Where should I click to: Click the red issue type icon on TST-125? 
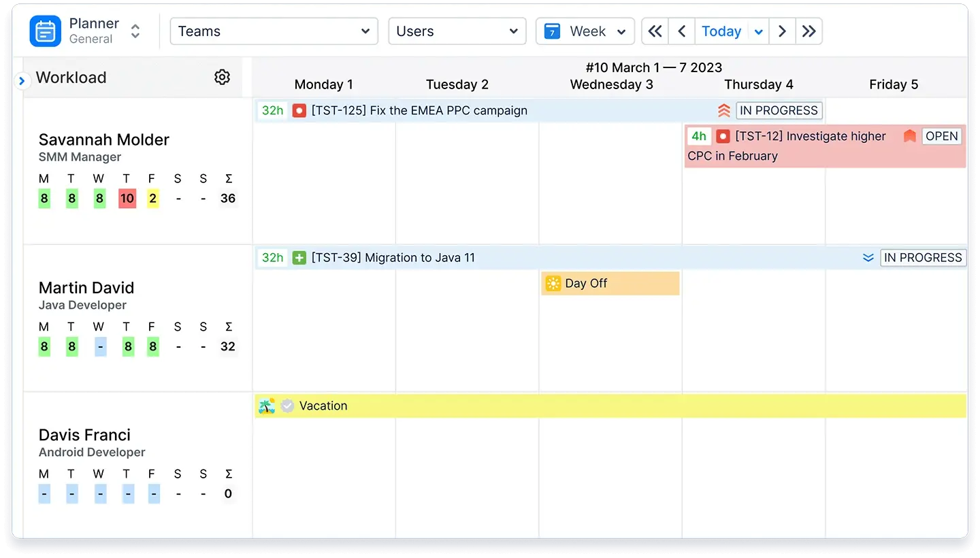click(298, 110)
